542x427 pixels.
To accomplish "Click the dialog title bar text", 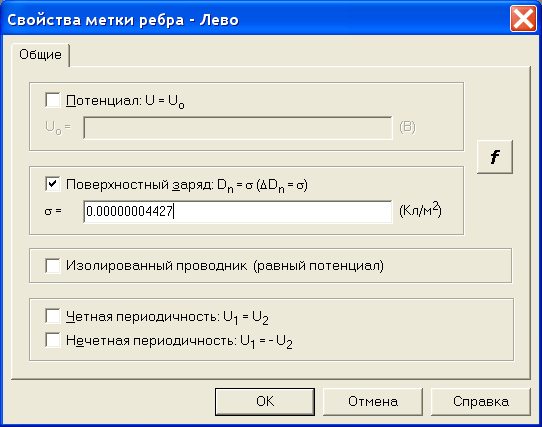I will coord(123,20).
